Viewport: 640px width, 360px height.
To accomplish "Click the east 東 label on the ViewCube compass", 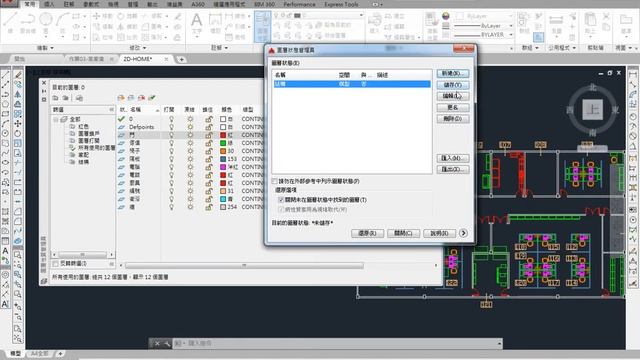I will [x=615, y=110].
